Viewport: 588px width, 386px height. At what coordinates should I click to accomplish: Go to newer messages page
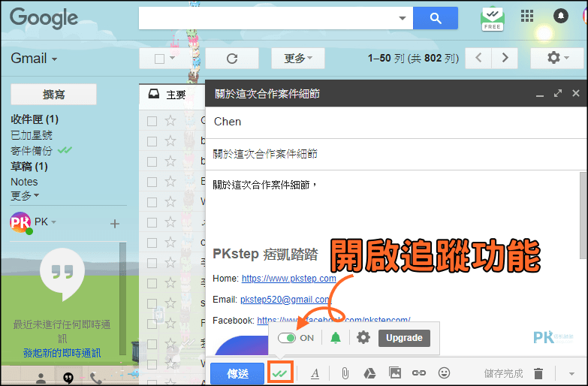478,58
